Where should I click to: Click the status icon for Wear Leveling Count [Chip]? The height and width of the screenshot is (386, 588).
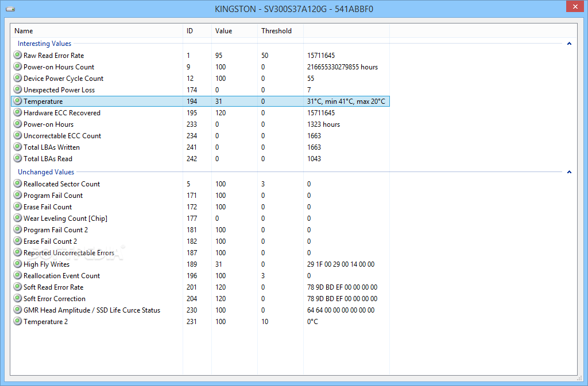pyautogui.click(x=18, y=219)
